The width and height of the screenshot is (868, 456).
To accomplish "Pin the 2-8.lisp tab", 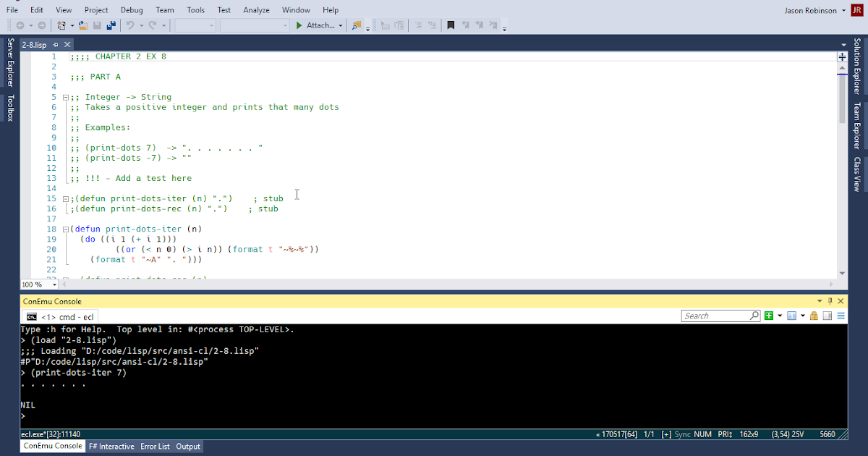I will [x=56, y=45].
